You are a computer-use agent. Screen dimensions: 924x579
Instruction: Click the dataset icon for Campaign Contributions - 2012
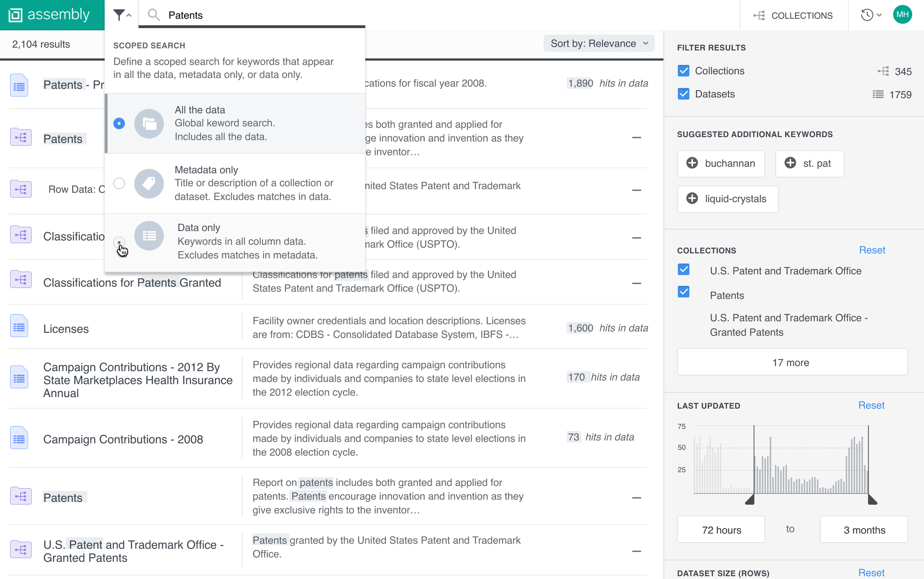coord(19,377)
